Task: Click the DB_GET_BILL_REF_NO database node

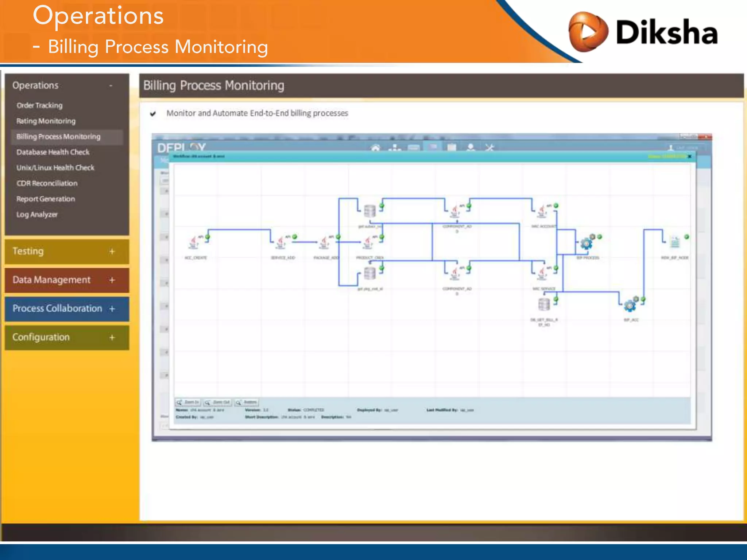Action: [544, 304]
